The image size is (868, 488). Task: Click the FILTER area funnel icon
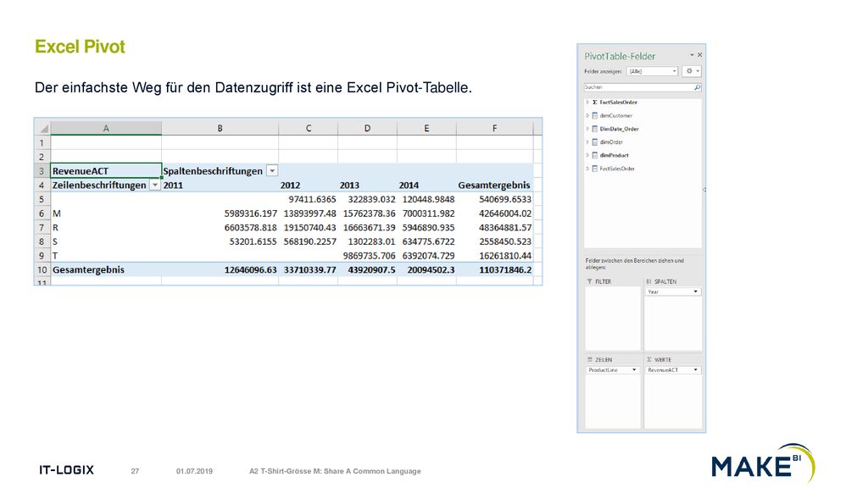pyautogui.click(x=590, y=281)
